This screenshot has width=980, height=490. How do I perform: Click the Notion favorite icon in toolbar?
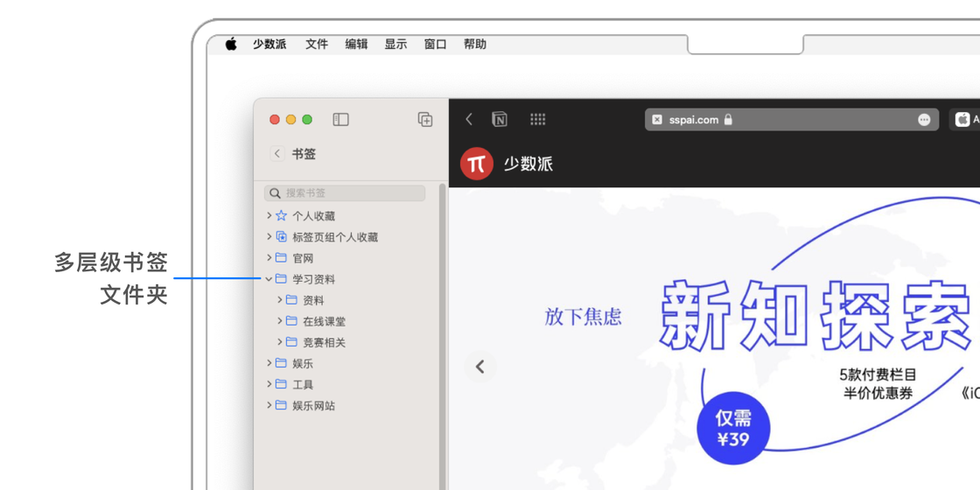pyautogui.click(x=500, y=120)
